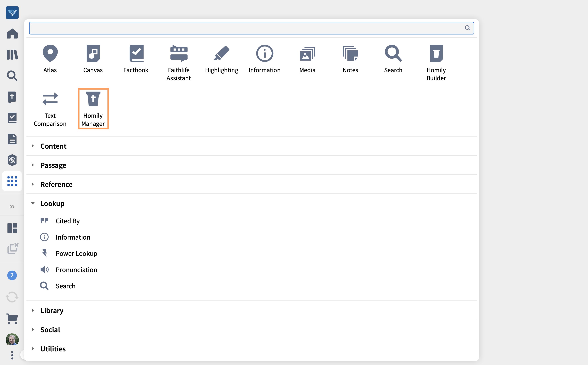Click the Close All panels icon
Image resolution: width=588 pixels, height=365 pixels.
pyautogui.click(x=13, y=248)
